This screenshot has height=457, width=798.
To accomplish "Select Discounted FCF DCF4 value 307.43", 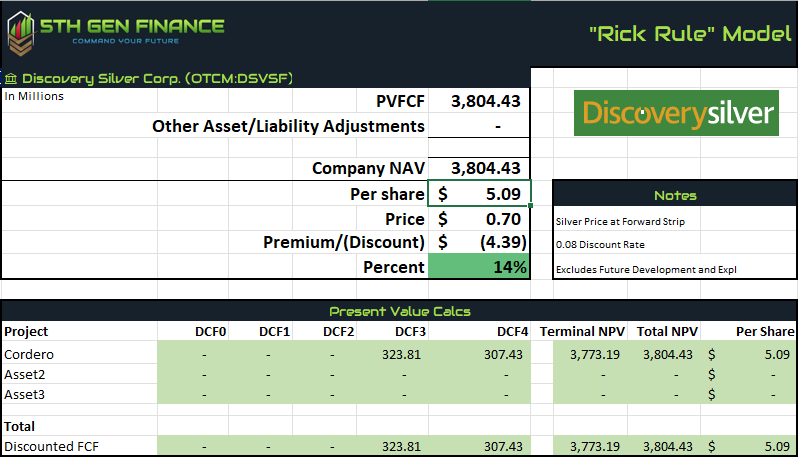I will coord(503,446).
